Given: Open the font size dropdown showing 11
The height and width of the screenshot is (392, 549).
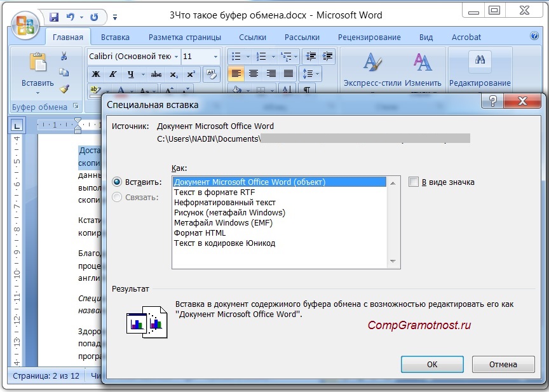Looking at the screenshot, I should pyautogui.click(x=215, y=57).
